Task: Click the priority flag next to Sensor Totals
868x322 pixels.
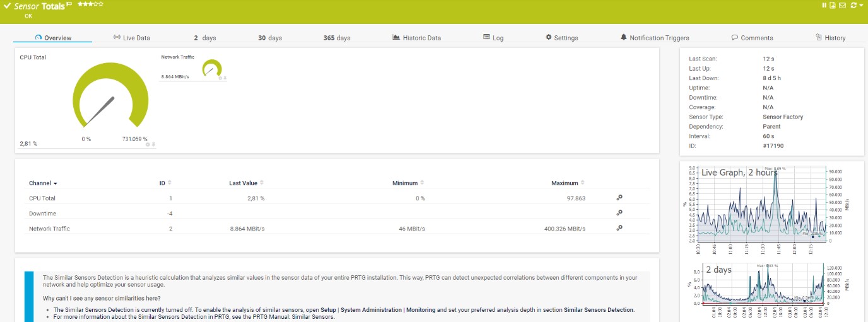Action: [x=69, y=4]
